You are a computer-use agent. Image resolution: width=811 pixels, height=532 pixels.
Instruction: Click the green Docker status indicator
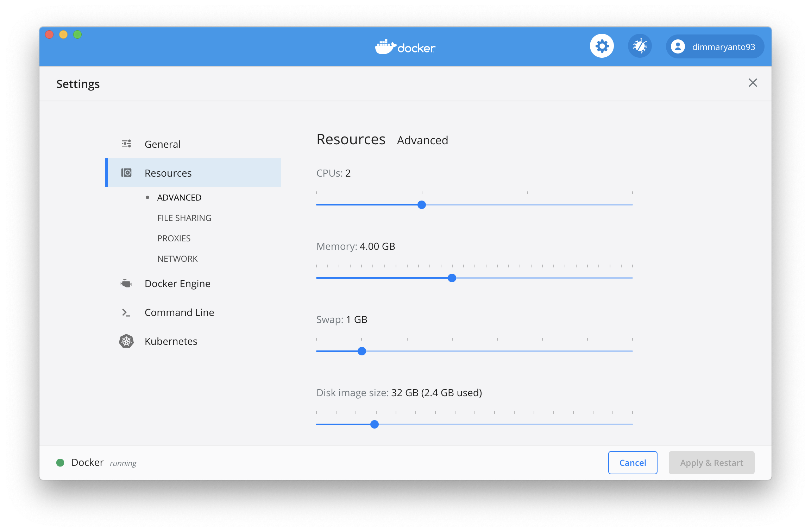pyautogui.click(x=60, y=463)
